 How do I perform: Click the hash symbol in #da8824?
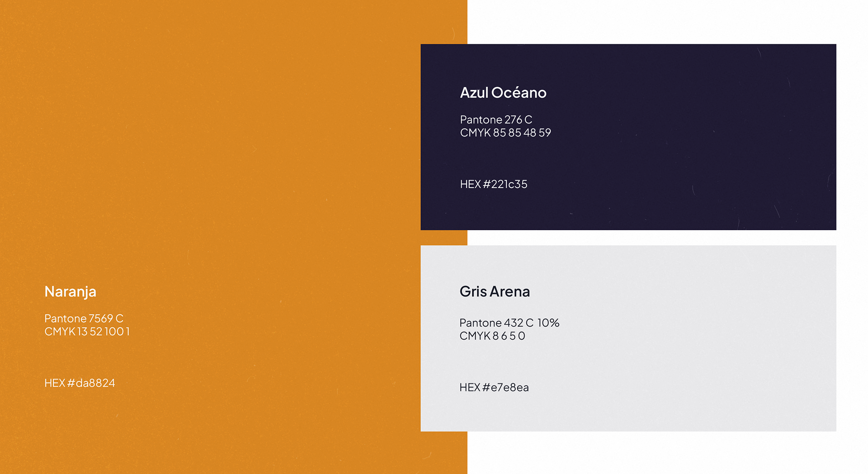[x=71, y=383]
